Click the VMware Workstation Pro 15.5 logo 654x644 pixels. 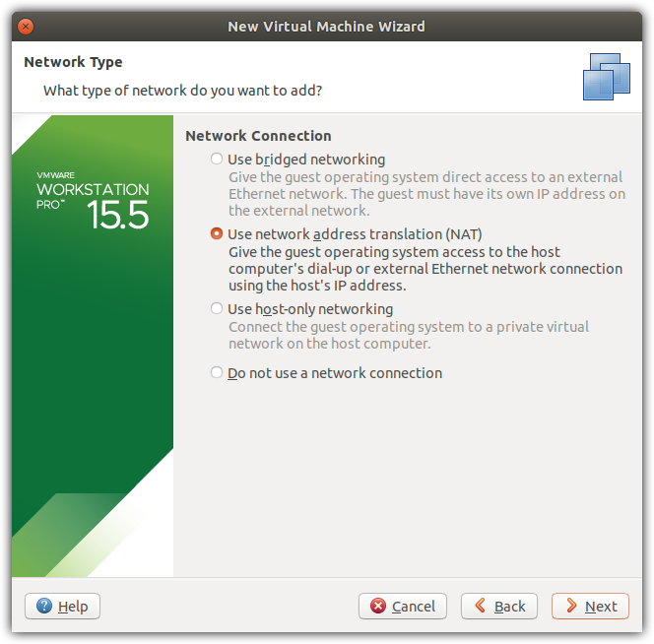[93, 201]
